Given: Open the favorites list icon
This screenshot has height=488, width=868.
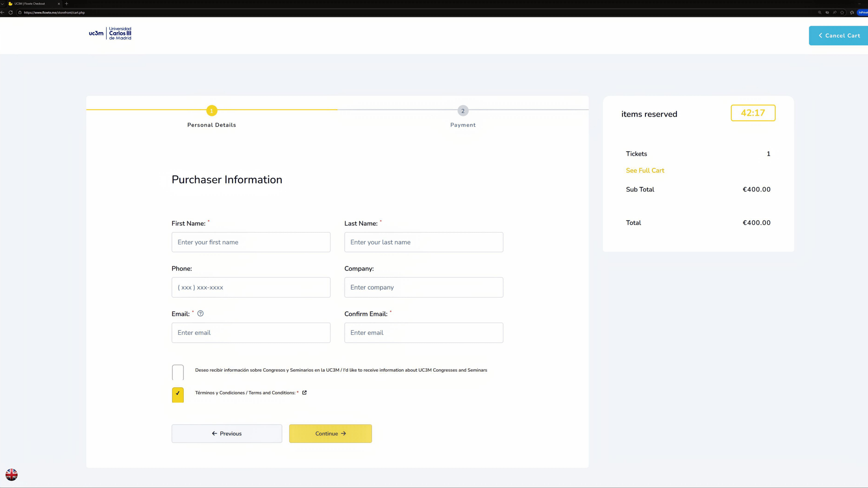Looking at the screenshot, I should (x=852, y=13).
